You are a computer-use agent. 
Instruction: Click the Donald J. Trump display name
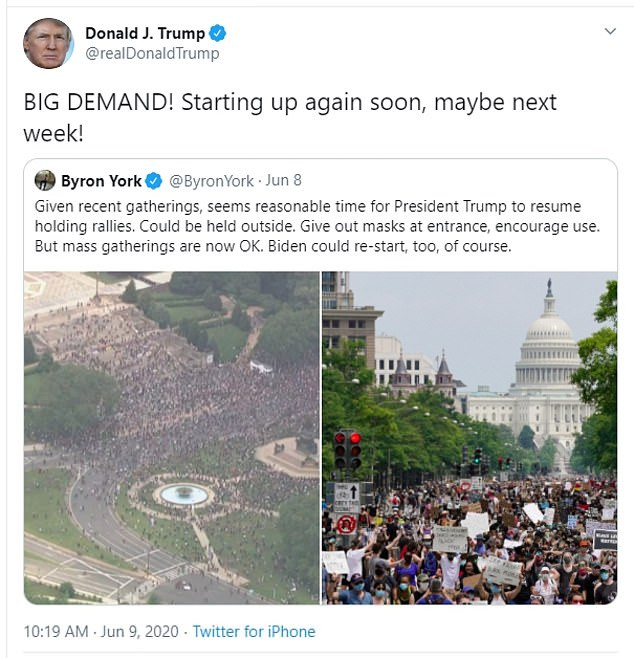(x=145, y=33)
